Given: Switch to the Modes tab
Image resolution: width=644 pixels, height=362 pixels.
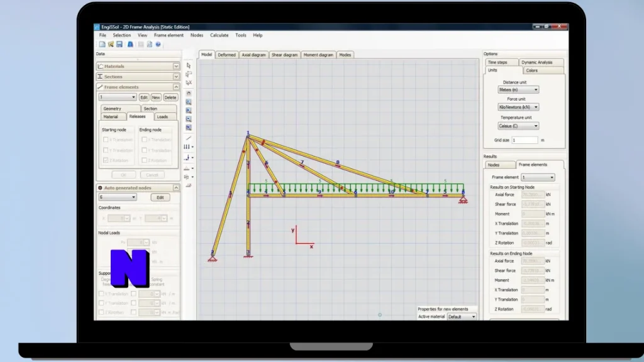Looking at the screenshot, I should [345, 55].
